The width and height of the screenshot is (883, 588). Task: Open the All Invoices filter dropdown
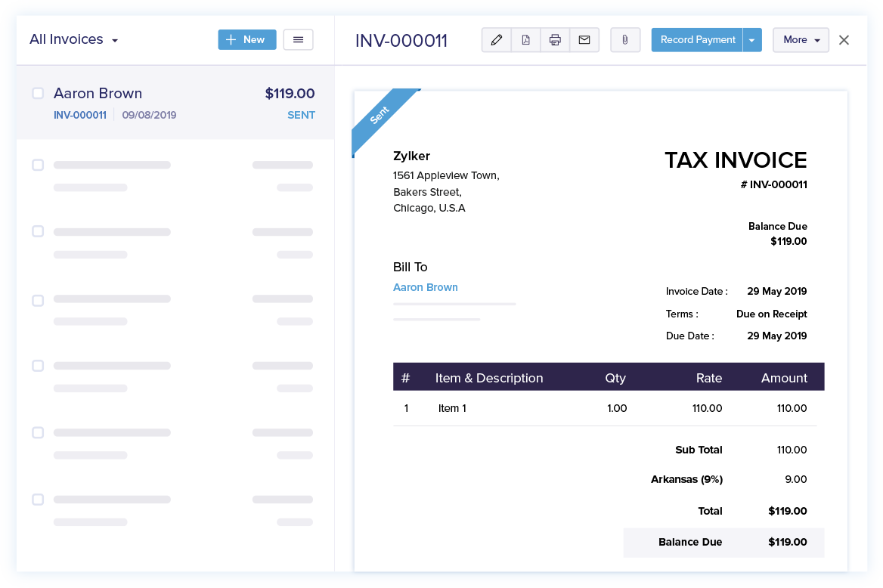73,39
